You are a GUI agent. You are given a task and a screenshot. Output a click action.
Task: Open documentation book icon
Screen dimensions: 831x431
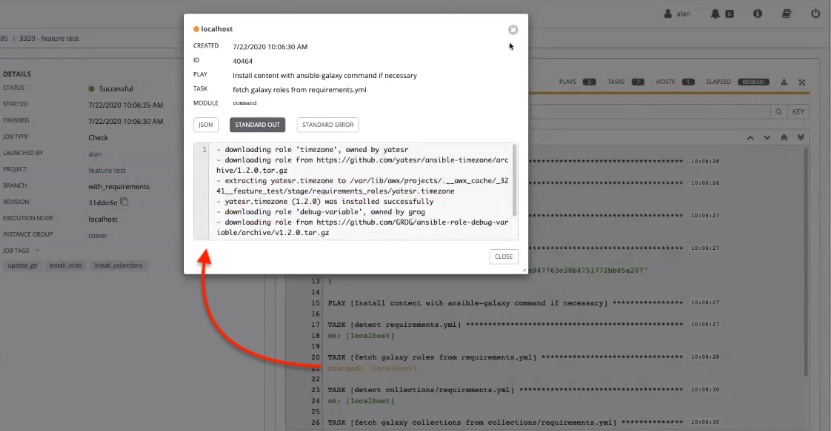pyautogui.click(x=786, y=14)
